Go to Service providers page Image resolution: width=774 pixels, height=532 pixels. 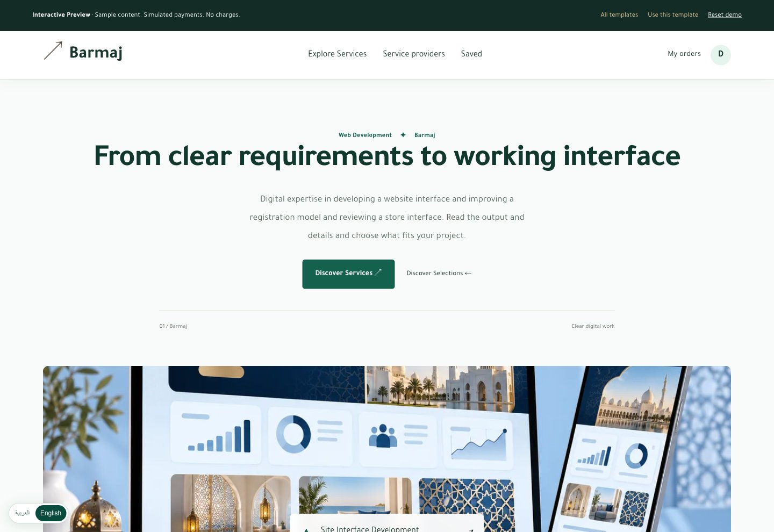coord(414,54)
